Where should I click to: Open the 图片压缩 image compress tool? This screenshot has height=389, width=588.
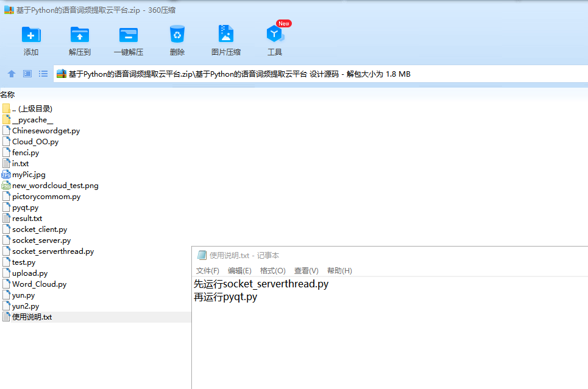point(225,33)
